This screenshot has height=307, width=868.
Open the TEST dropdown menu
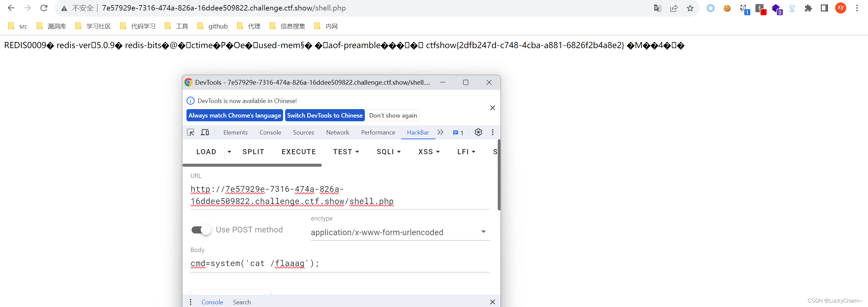coord(346,152)
